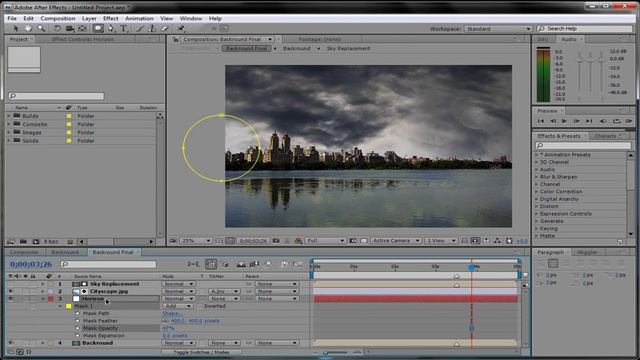Select the Type tool

point(124,29)
